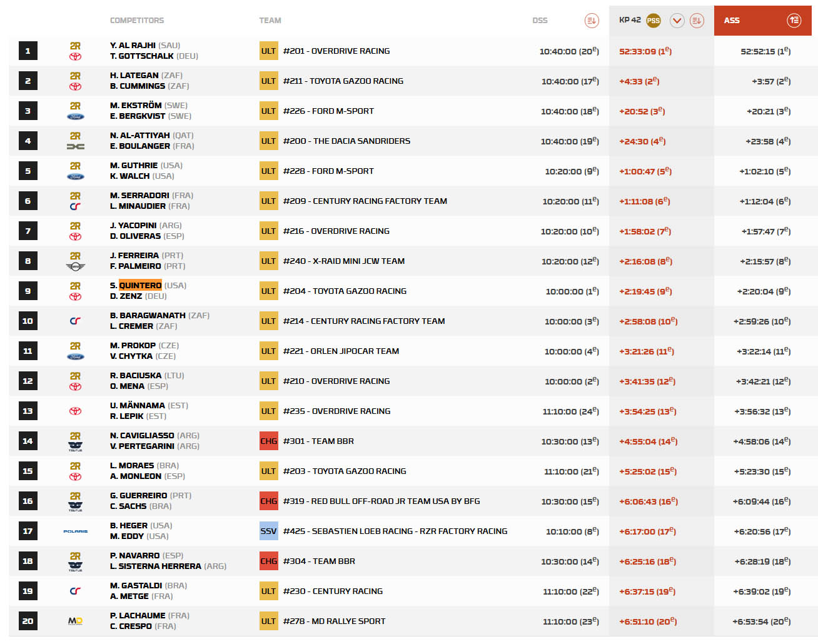Click the MD logo in row 20

75,621
